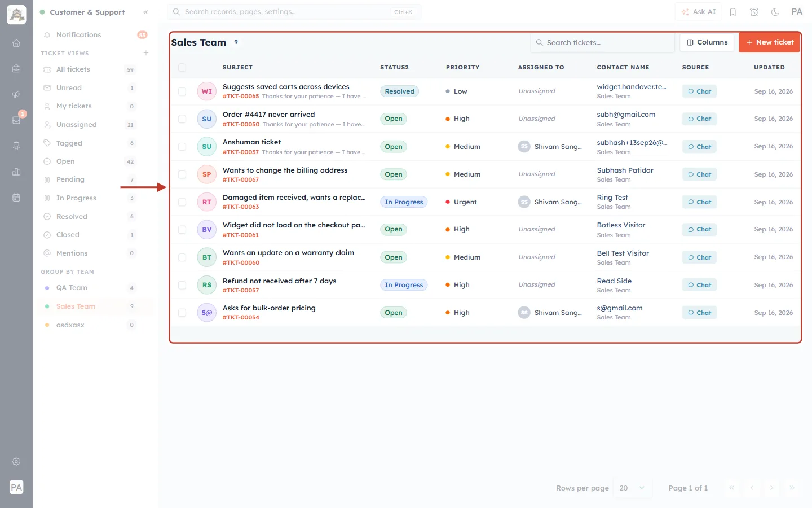Sort by the Updated column header
The image size is (812, 508).
(769, 68)
